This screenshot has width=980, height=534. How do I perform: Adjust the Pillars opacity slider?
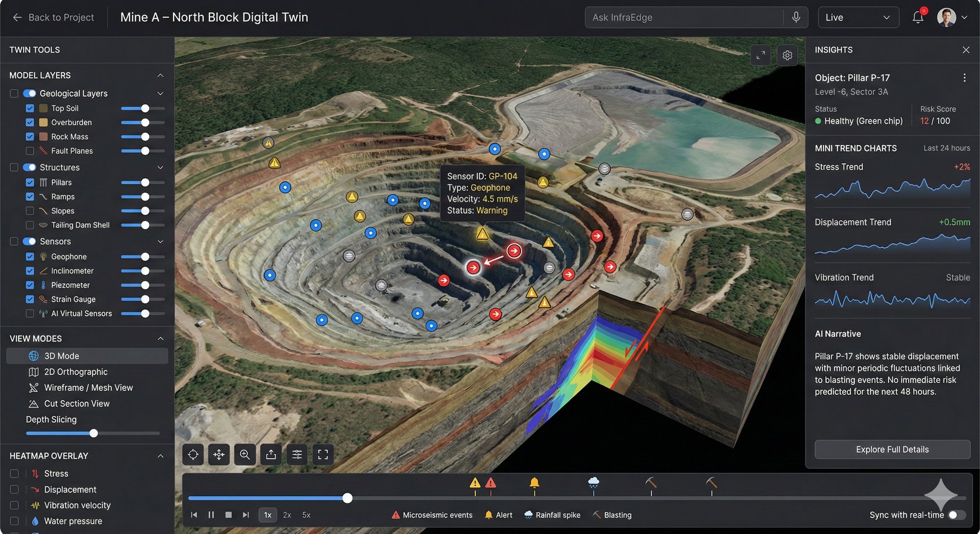coord(143,183)
